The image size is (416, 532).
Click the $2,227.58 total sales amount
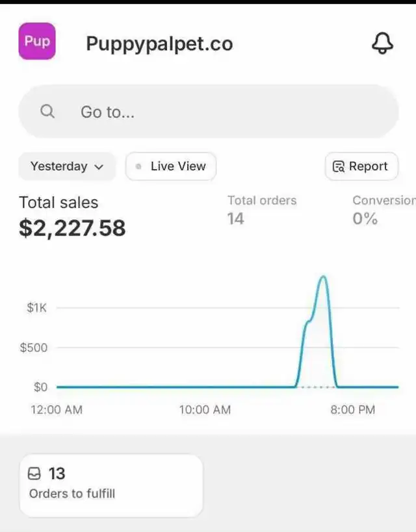click(72, 228)
